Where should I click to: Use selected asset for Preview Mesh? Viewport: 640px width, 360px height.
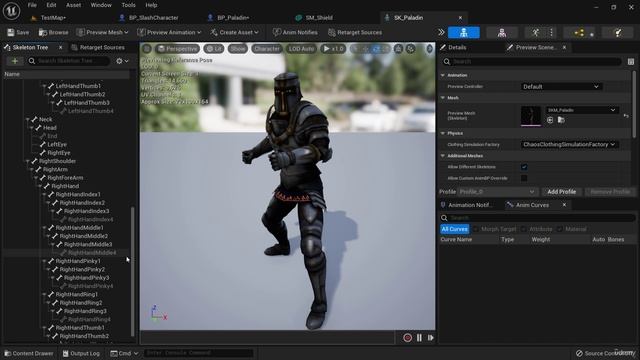point(550,120)
